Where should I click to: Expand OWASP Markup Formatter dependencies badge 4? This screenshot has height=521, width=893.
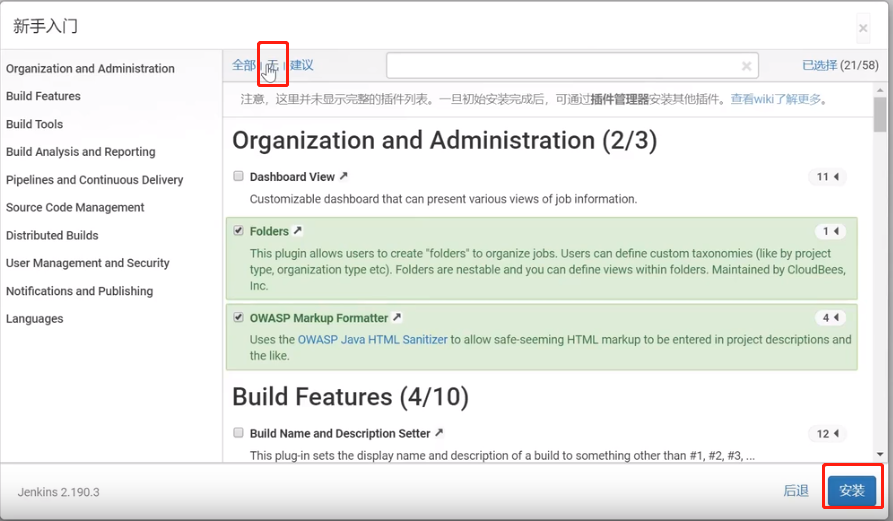[x=830, y=318]
